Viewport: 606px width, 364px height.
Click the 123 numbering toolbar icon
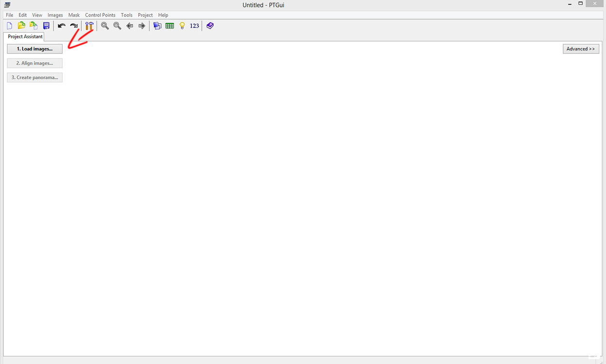194,26
